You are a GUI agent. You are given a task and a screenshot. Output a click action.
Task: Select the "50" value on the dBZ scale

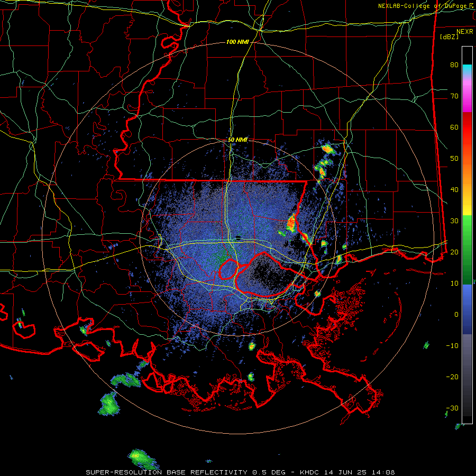tap(454, 159)
